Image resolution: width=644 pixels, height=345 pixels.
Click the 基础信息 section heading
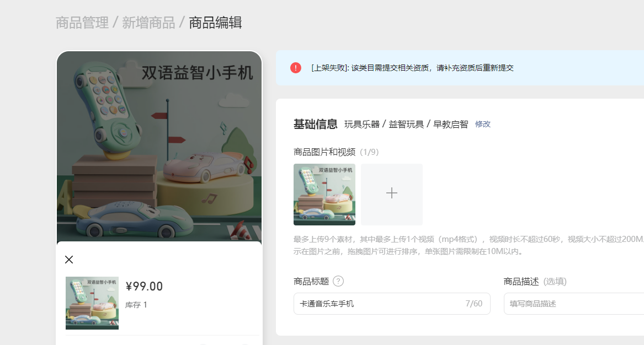click(316, 125)
